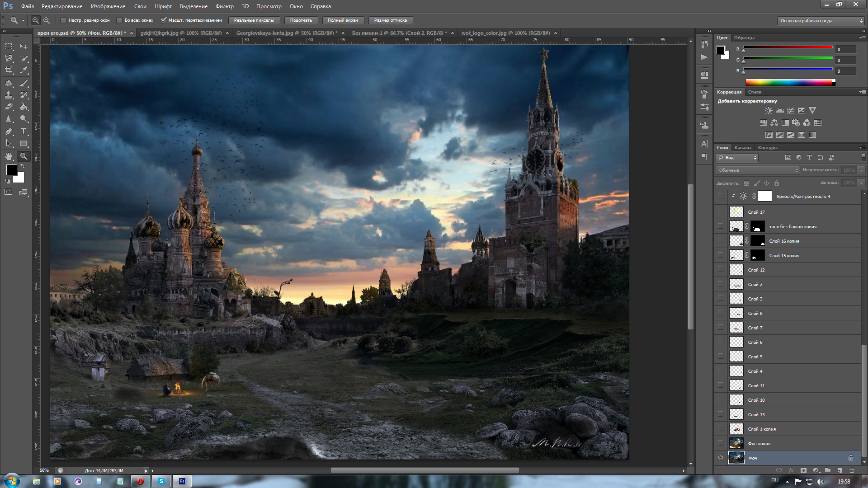Switch to Каналы tab

[743, 148]
